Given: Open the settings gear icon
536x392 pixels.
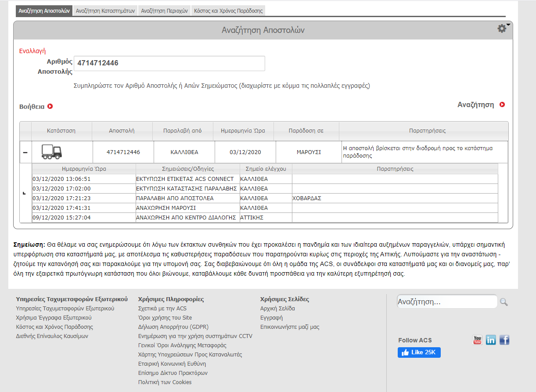Looking at the screenshot, I should pyautogui.click(x=502, y=29).
